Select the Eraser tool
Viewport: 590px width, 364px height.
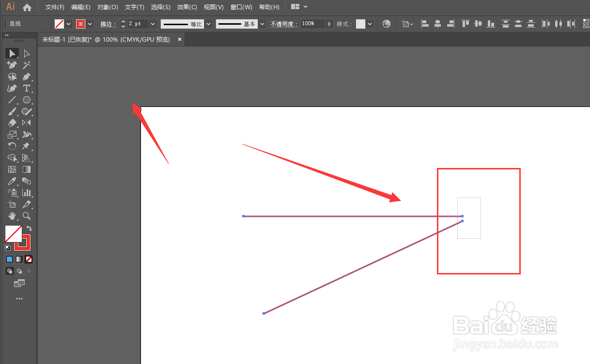tap(12, 123)
